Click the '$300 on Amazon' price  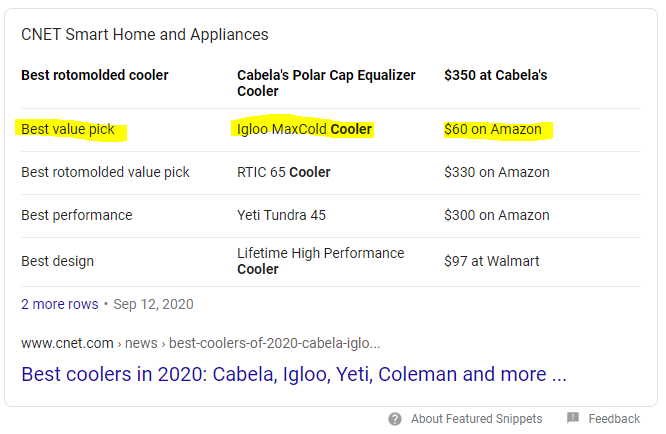(x=497, y=215)
